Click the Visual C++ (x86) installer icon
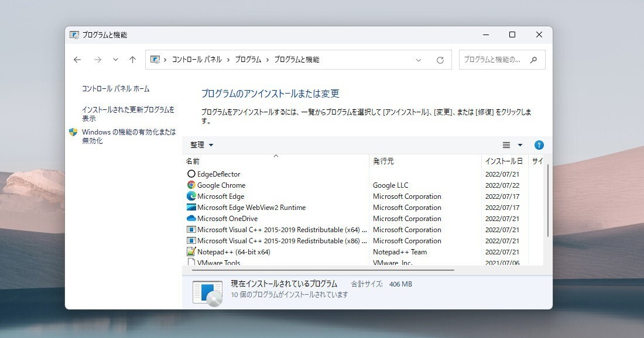The height and width of the screenshot is (338, 644). click(x=191, y=240)
